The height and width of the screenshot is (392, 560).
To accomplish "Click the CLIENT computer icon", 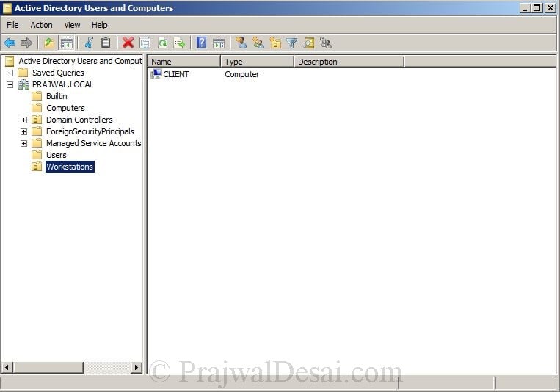I will click(156, 74).
